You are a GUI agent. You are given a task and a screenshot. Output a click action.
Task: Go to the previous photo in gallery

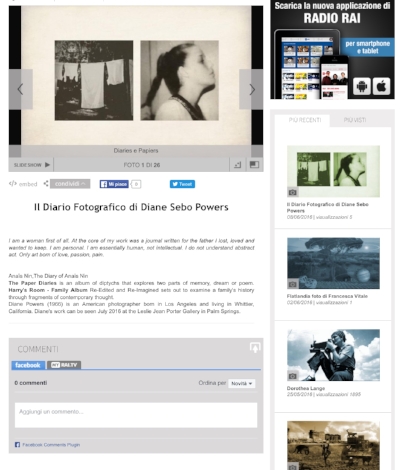click(20, 89)
